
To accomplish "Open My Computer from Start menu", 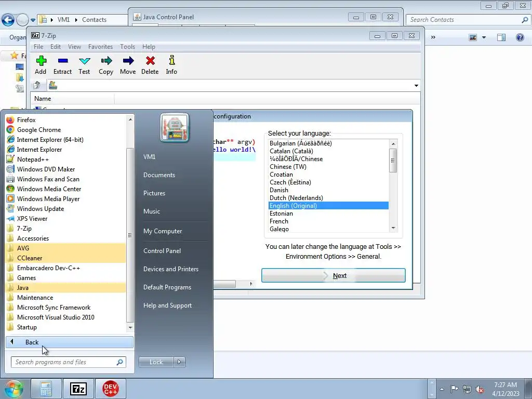I will tap(163, 231).
